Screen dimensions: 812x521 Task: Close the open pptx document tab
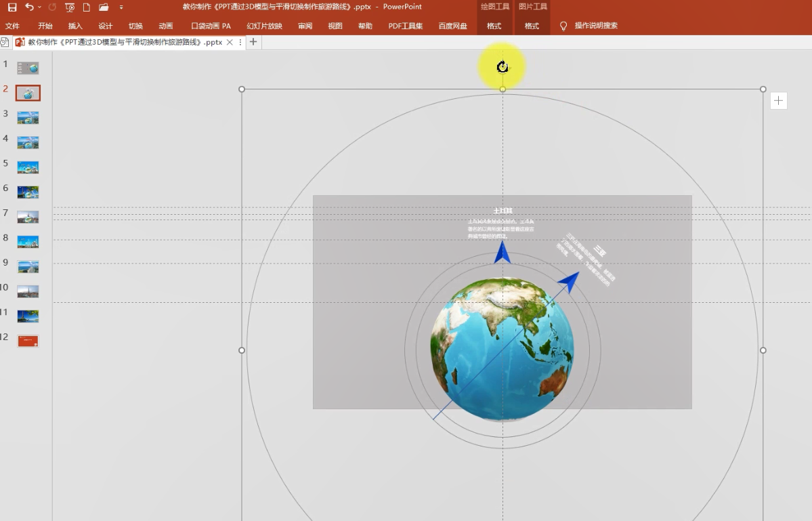[230, 43]
